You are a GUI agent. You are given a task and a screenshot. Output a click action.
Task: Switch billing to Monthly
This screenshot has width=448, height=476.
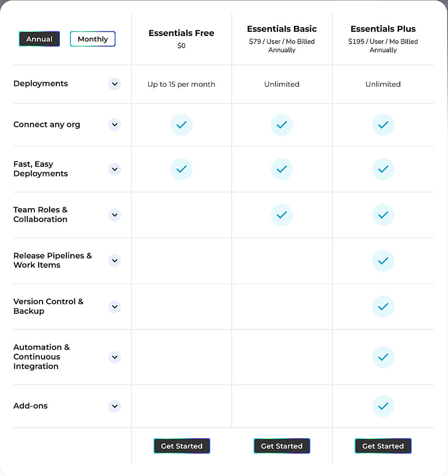(x=93, y=39)
